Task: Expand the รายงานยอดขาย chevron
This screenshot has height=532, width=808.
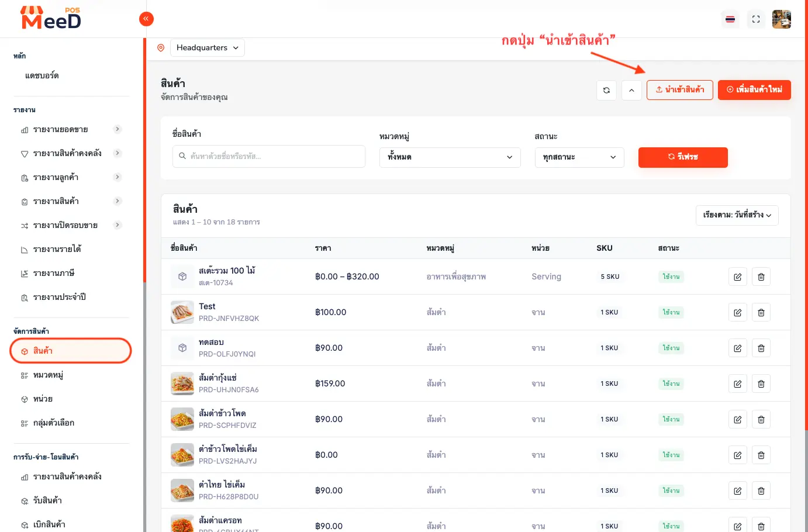Action: (x=118, y=129)
